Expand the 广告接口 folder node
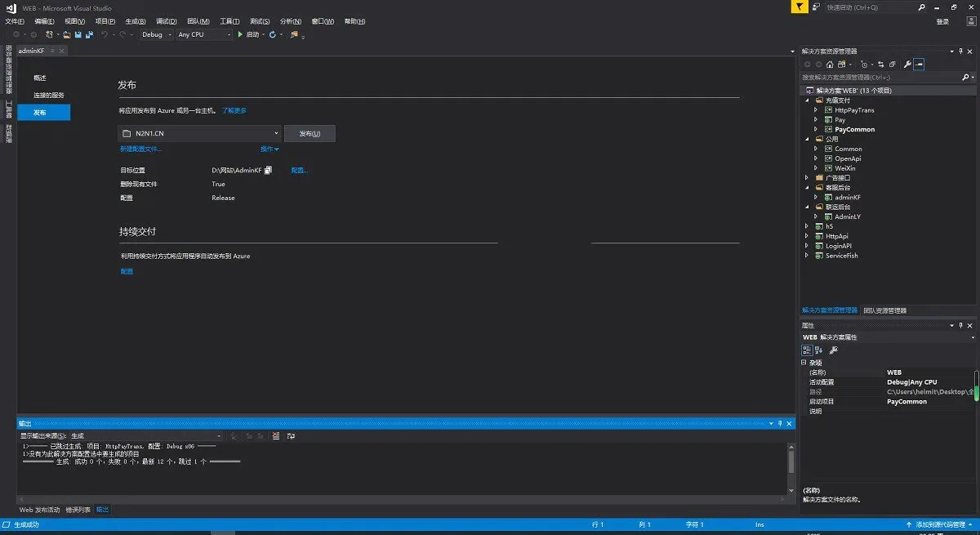This screenshot has height=535, width=980. (808, 177)
